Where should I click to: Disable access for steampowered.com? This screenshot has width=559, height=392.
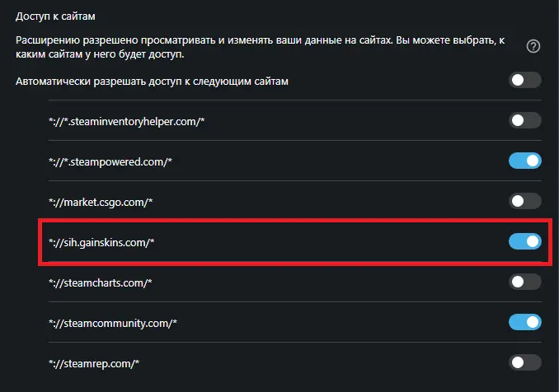(x=524, y=161)
